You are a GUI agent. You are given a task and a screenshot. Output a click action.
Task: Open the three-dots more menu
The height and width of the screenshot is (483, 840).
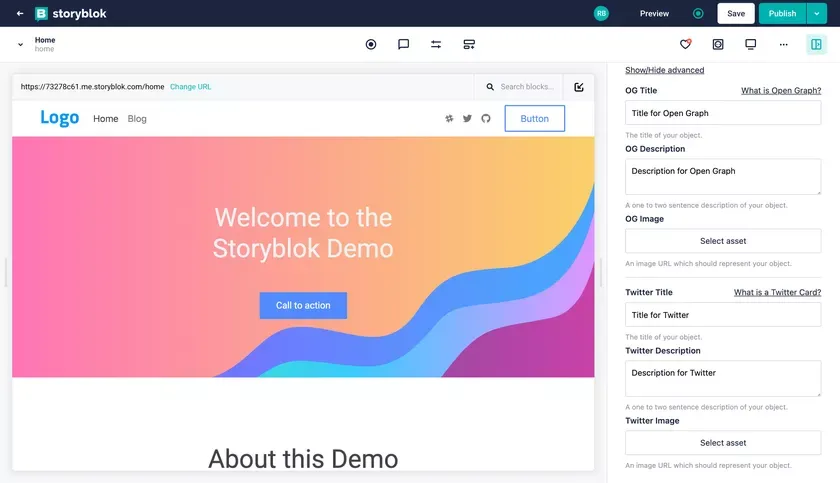pos(783,44)
